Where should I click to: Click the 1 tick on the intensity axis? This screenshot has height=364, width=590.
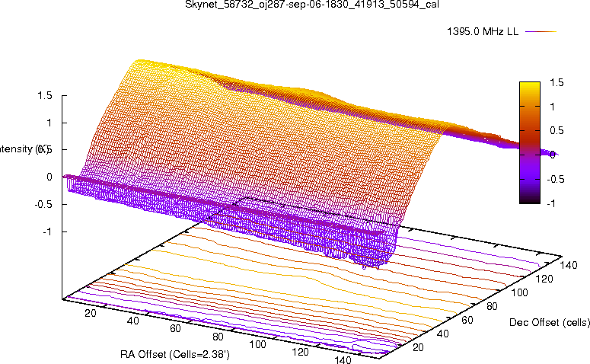click(49, 123)
